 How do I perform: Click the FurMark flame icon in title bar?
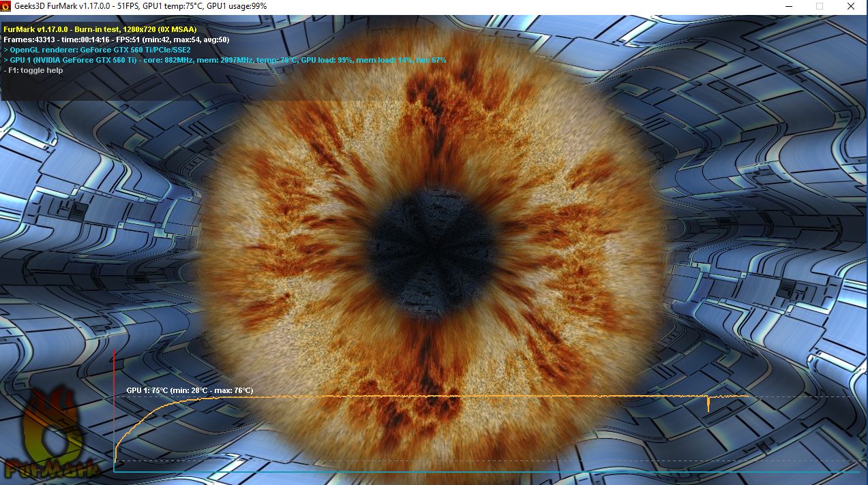coord(6,6)
